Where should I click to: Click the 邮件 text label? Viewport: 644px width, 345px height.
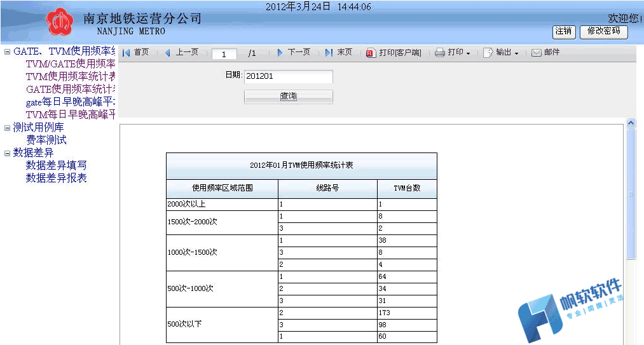pyautogui.click(x=552, y=52)
